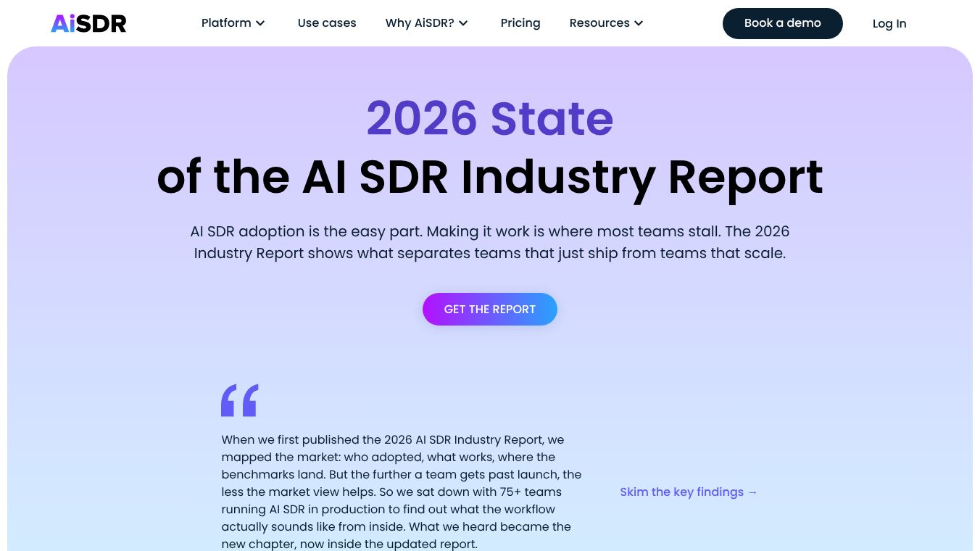Click the Book a demo button
980x551 pixels.
[783, 23]
